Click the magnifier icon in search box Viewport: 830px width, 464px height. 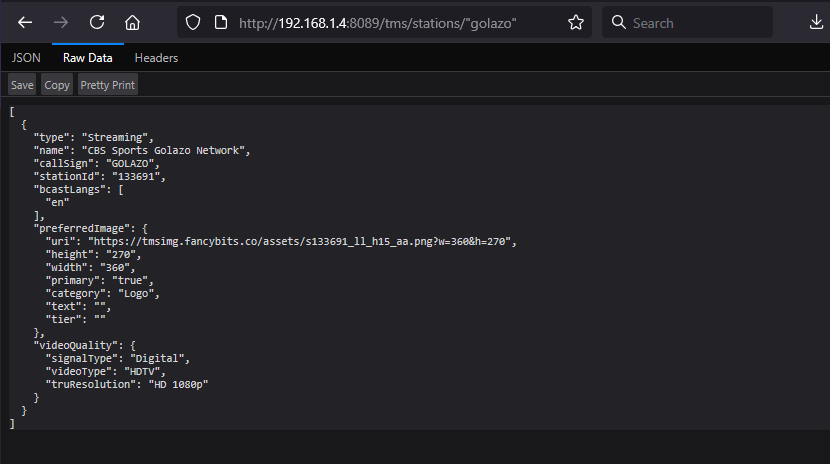619,22
